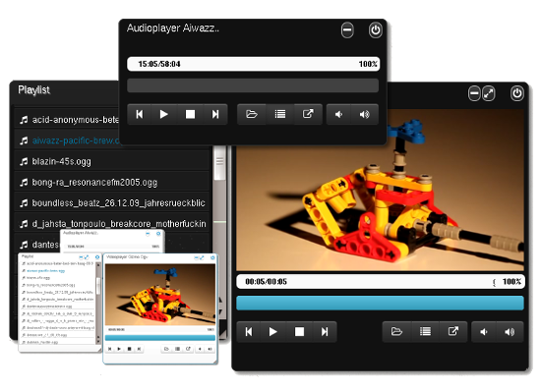Image resolution: width=541 pixels, height=392 pixels.
Task: Click the Audioplayer seek progress bar
Action: tap(253, 85)
